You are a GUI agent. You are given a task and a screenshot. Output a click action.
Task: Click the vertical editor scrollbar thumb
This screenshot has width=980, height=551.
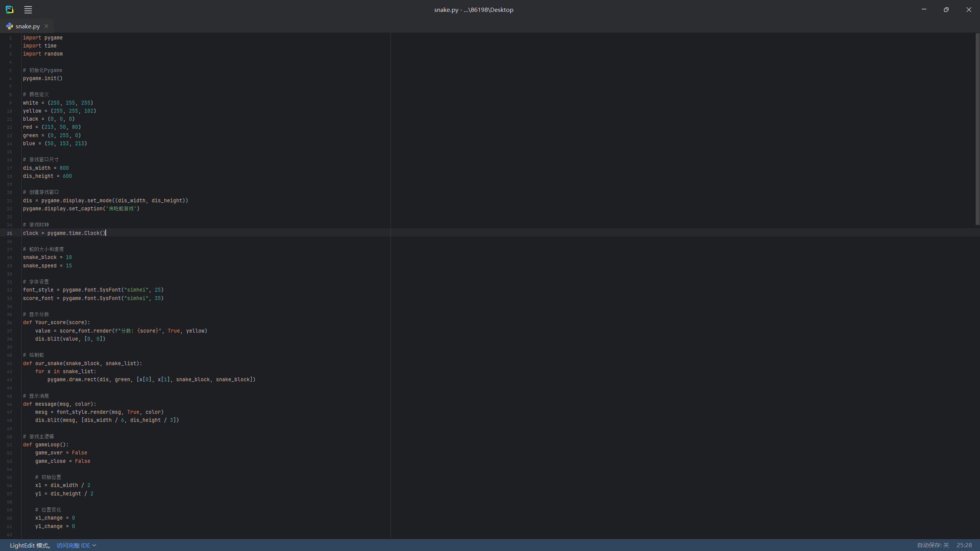977,129
